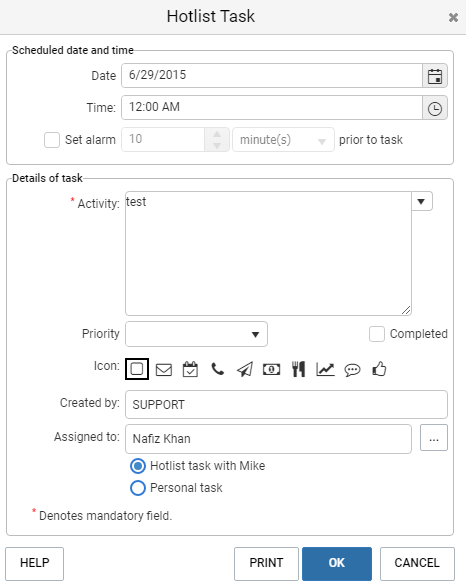This screenshot has width=466, height=586.
Task: Select the thumbs up icon
Action: click(x=379, y=369)
